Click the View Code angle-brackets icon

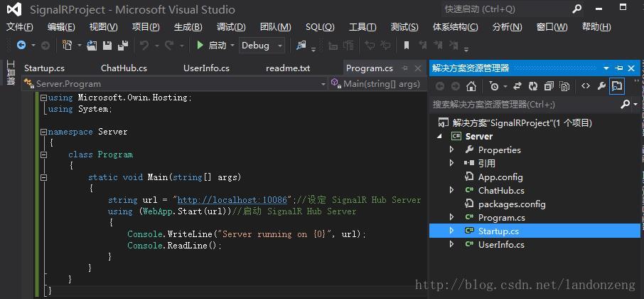coord(586,86)
